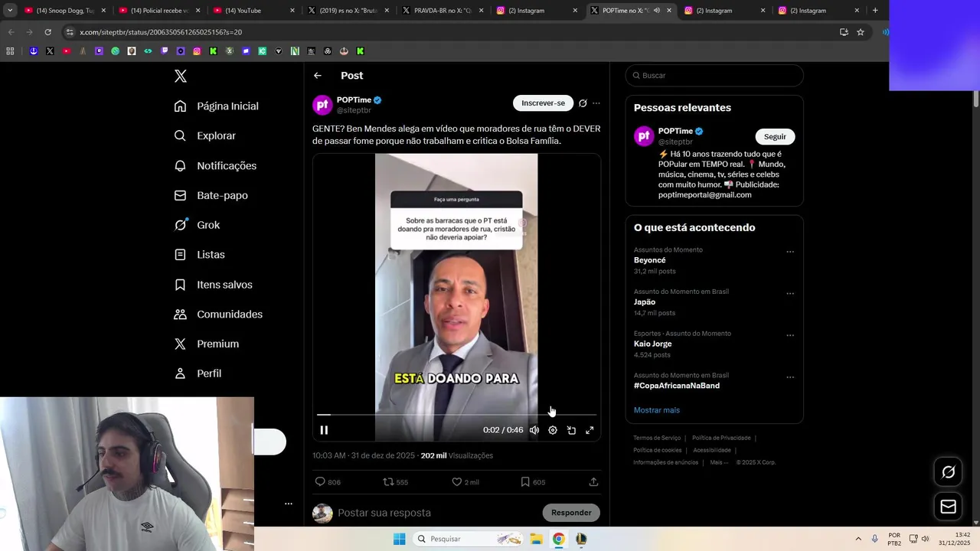
Task: Click the repost icon with 555
Action: [x=395, y=482]
